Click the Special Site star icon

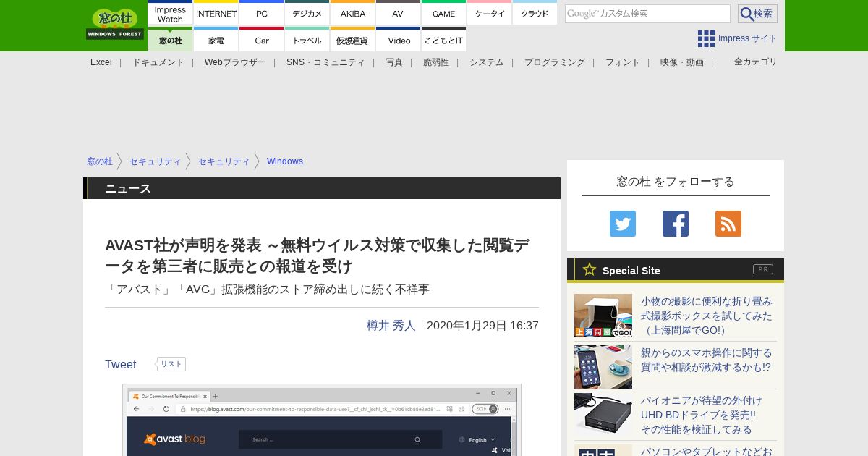coord(590,269)
